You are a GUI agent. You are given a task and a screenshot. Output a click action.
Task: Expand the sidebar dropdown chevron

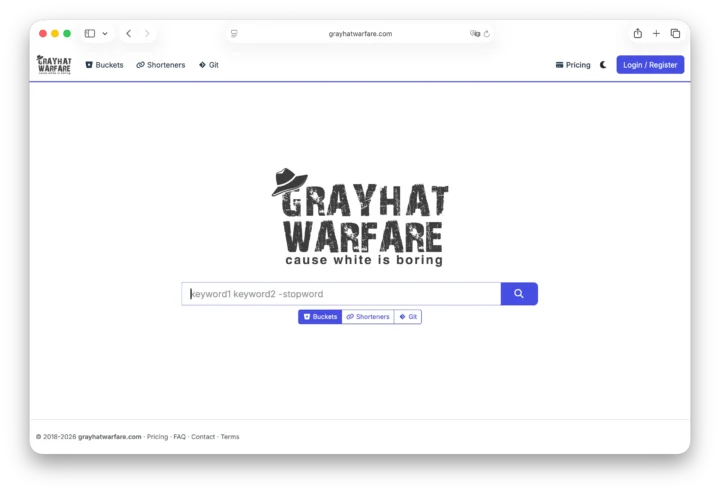pyautogui.click(x=105, y=34)
